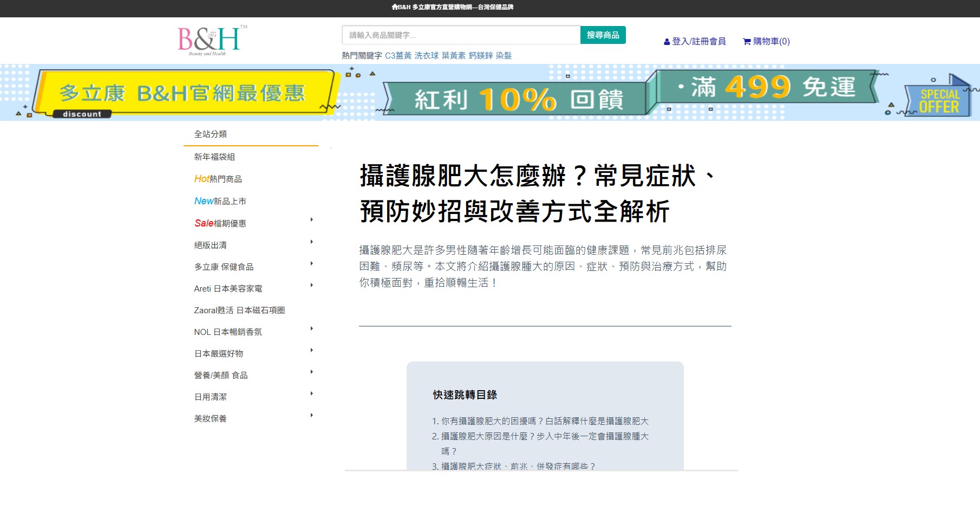
Task: Open the C3薑黃 hot keyword link
Action: (396, 55)
